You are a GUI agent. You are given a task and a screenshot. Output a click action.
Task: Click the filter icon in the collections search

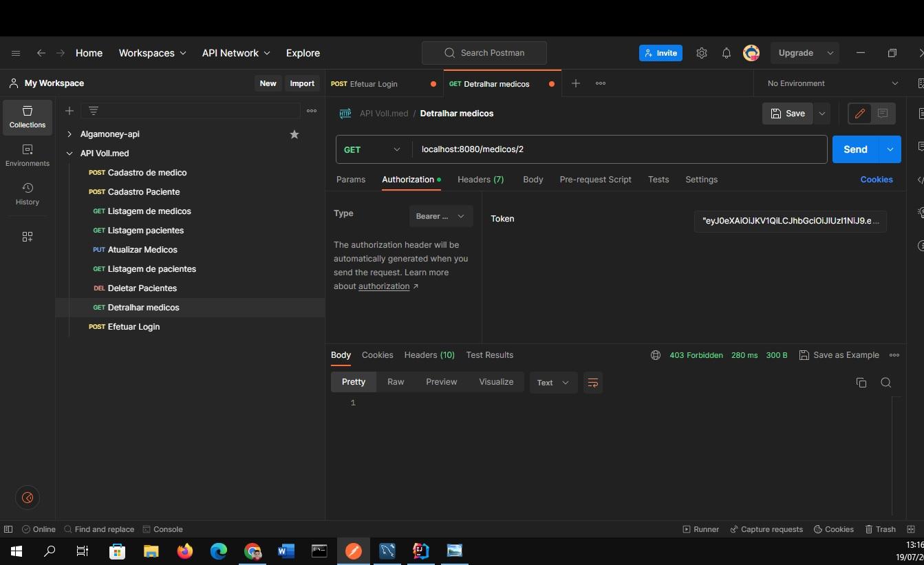[x=94, y=111]
